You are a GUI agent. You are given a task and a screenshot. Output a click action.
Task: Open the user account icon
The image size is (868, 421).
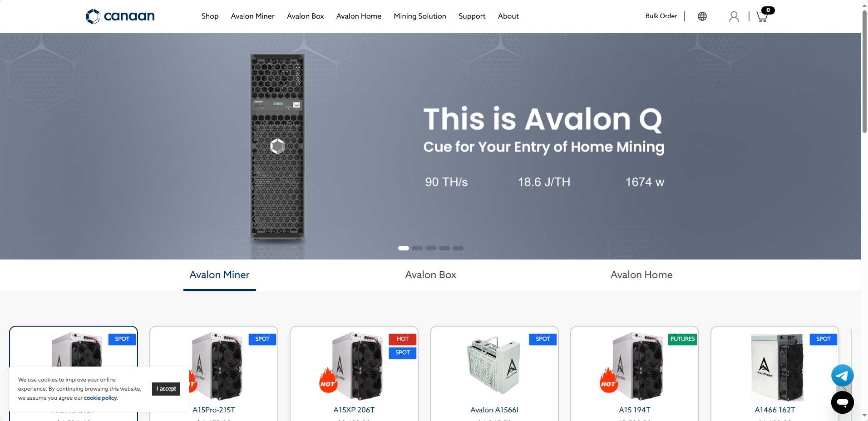pos(734,16)
